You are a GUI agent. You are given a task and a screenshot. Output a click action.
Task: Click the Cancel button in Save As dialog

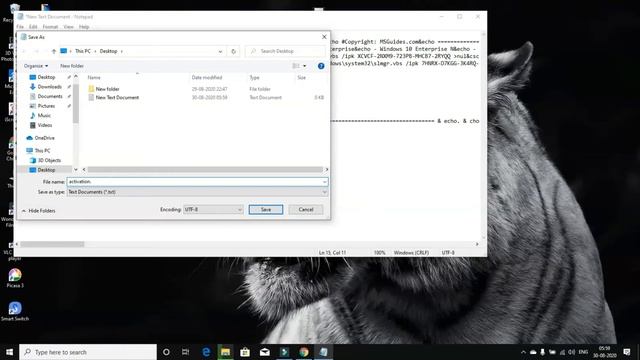point(306,209)
